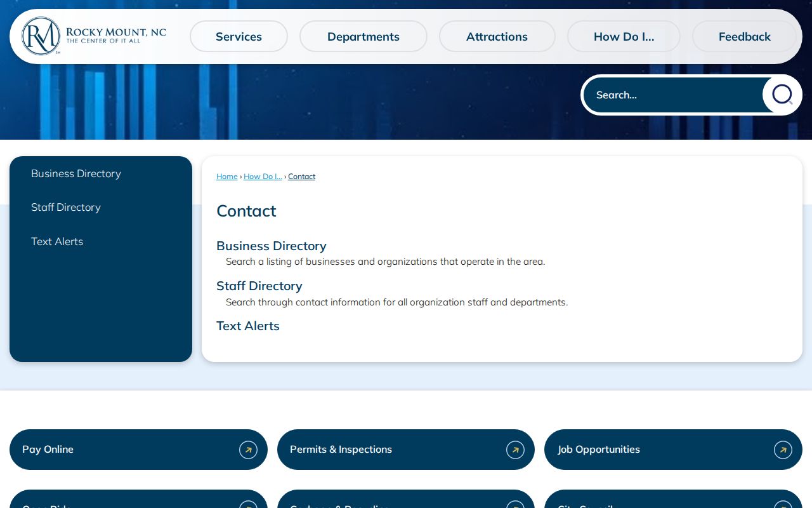This screenshot has width=812, height=508.
Task: Click the Contact page heading
Action: pyautogui.click(x=246, y=211)
